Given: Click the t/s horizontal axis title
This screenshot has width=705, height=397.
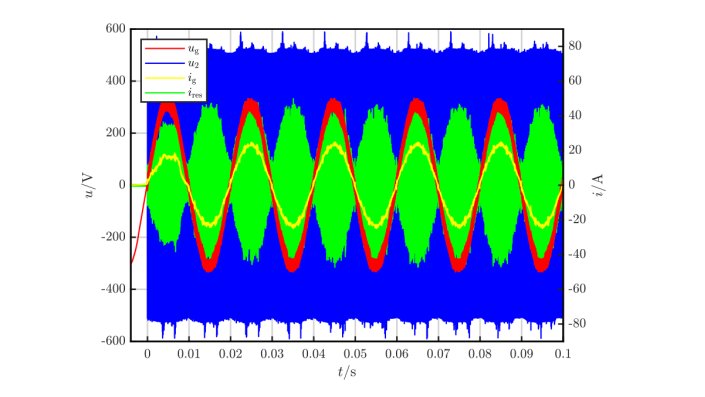Looking at the screenshot, I should click(347, 372).
